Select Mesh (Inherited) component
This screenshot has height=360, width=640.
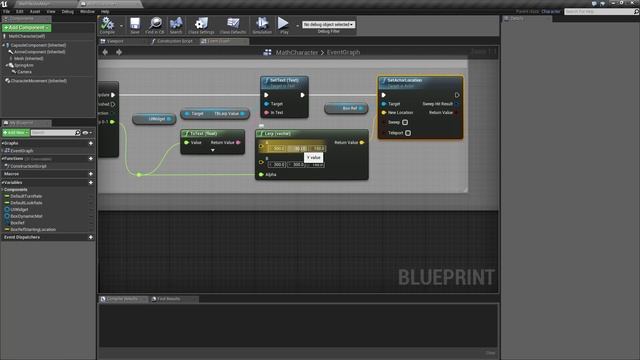(x=29, y=58)
